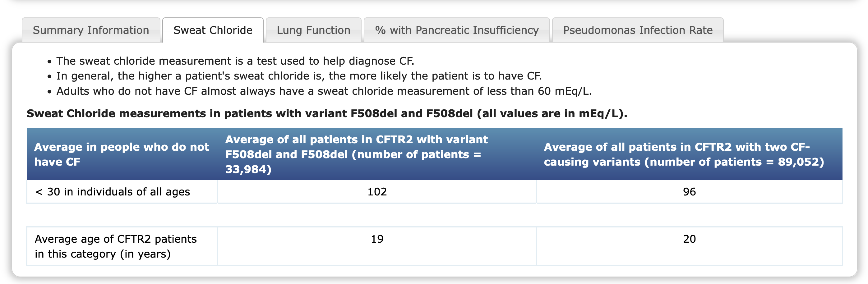This screenshot has height=284, width=868.
Task: Click the average age value 20
Action: [690, 239]
